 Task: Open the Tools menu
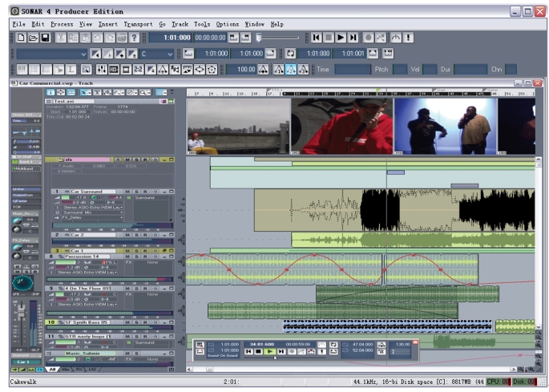pyautogui.click(x=202, y=24)
